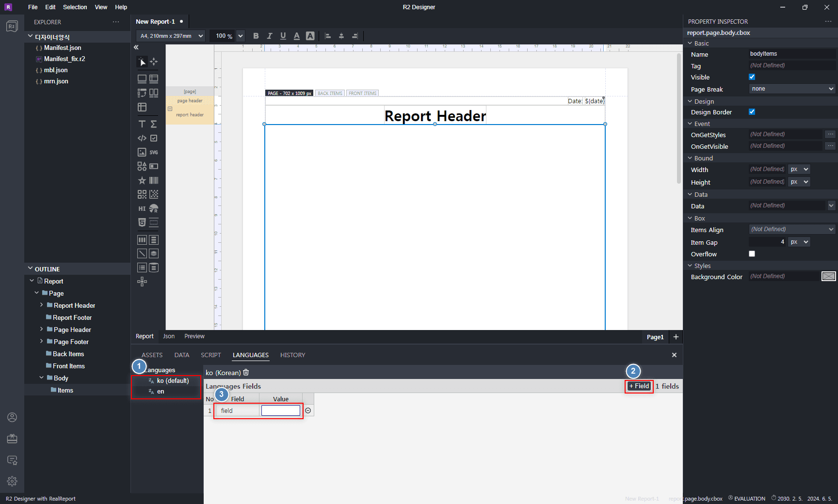Screen dimensions: 838x504
Task: Enable the Overflow checkbox
Action: coord(752,254)
